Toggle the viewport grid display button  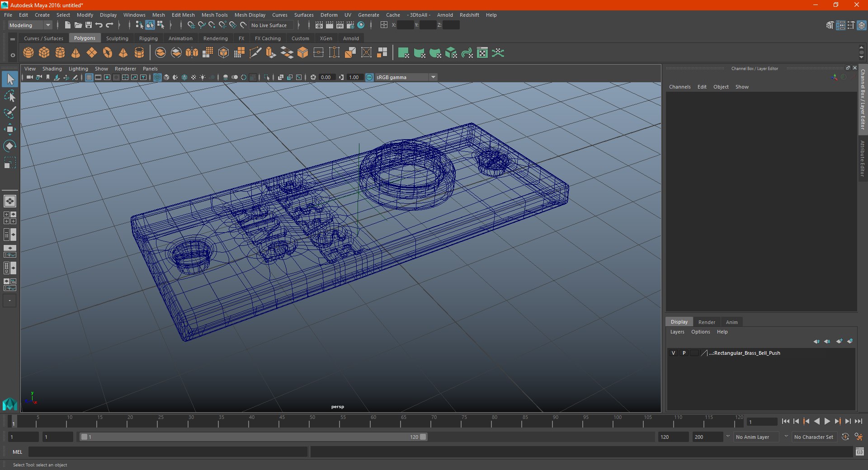(x=89, y=77)
